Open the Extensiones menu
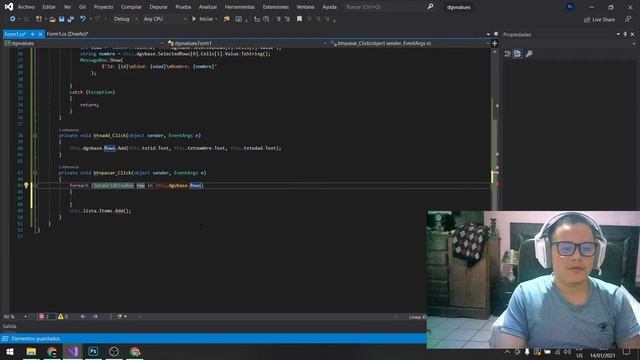This screenshot has width=640, height=360. (276, 7)
